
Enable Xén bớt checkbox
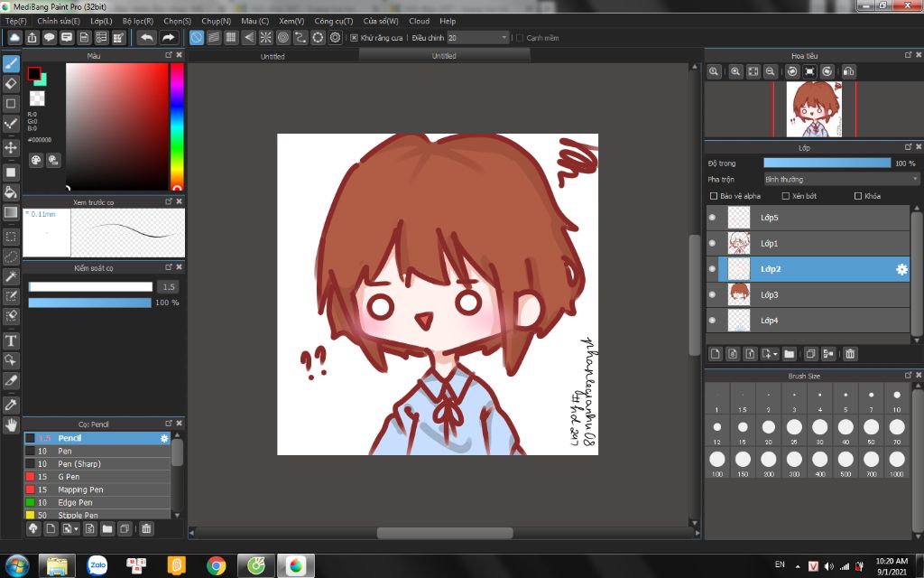(786, 196)
